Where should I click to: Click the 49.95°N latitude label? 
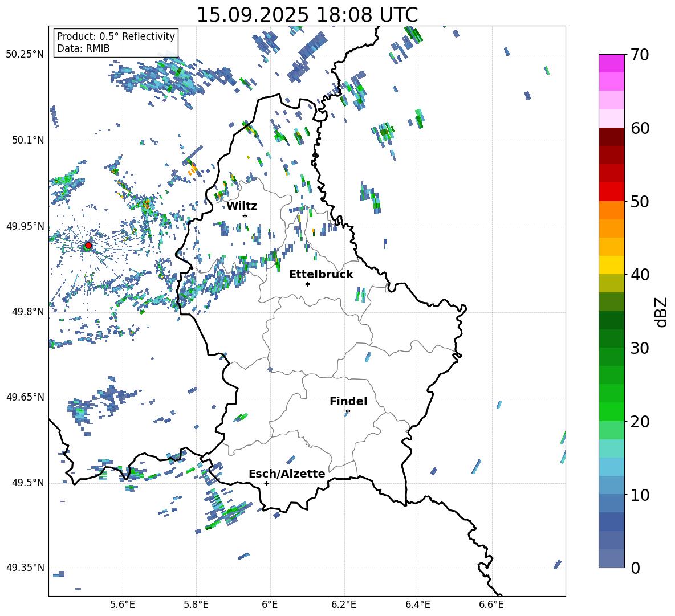(x=25, y=226)
